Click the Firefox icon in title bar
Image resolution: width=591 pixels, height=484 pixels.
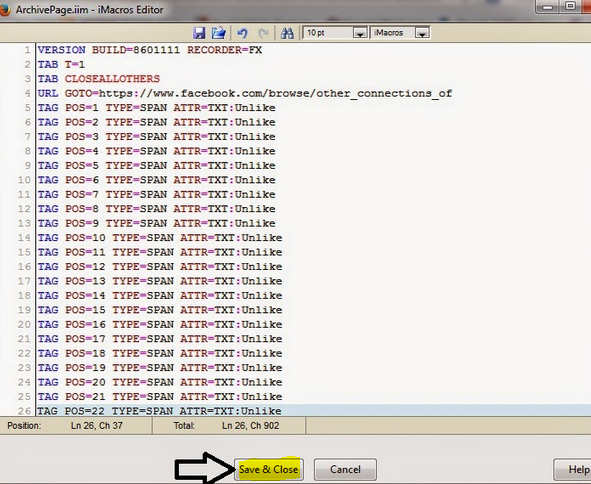5,9
